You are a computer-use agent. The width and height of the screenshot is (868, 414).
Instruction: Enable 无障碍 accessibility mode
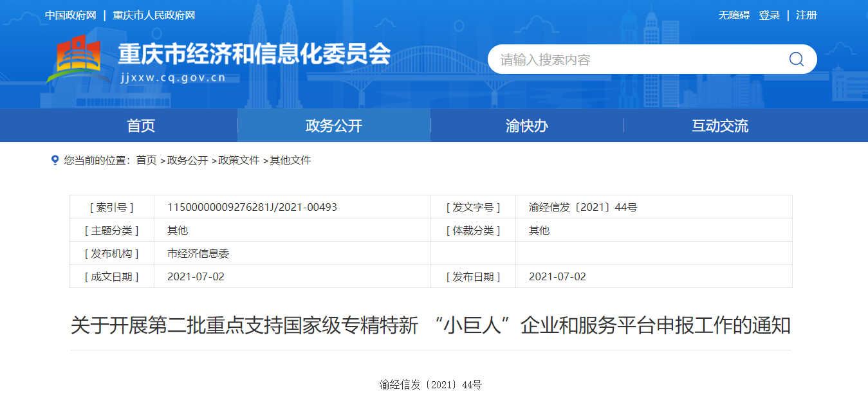pos(734,15)
